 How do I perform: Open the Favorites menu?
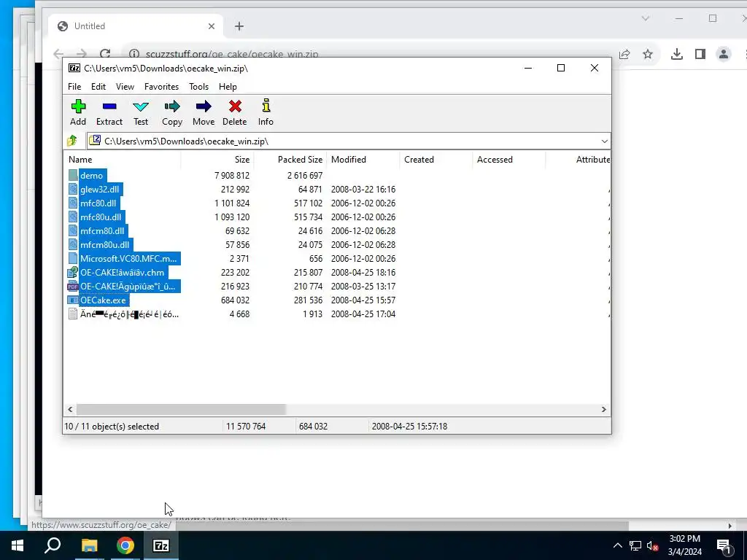161,87
